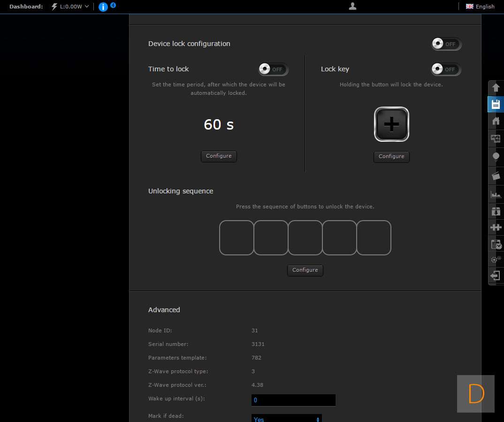504x422 pixels.
Task: Open the home icon in sidebar
Action: (496, 121)
